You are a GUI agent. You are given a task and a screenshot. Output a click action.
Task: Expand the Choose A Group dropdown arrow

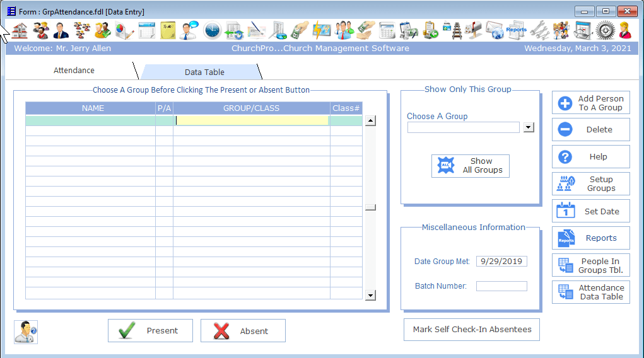[529, 127]
